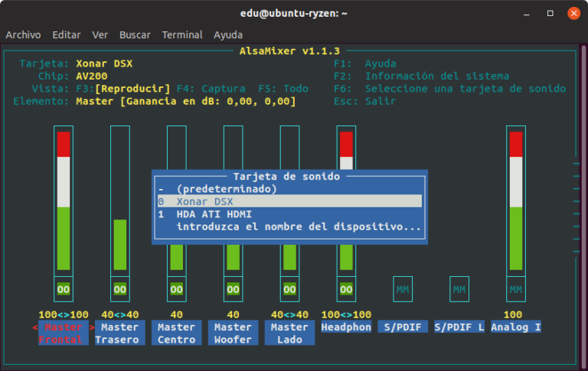Toggle mute on Master Lado channel
The image size is (588, 371).
[289, 289]
